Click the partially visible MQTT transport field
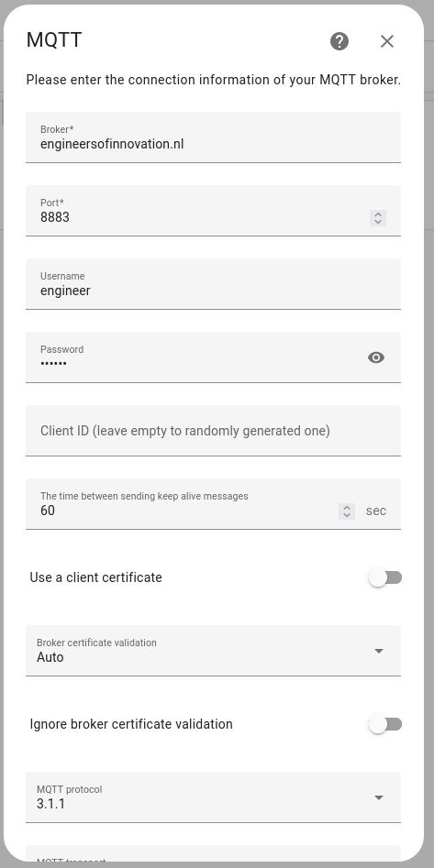Image resolution: width=434 pixels, height=868 pixels. pos(214,854)
